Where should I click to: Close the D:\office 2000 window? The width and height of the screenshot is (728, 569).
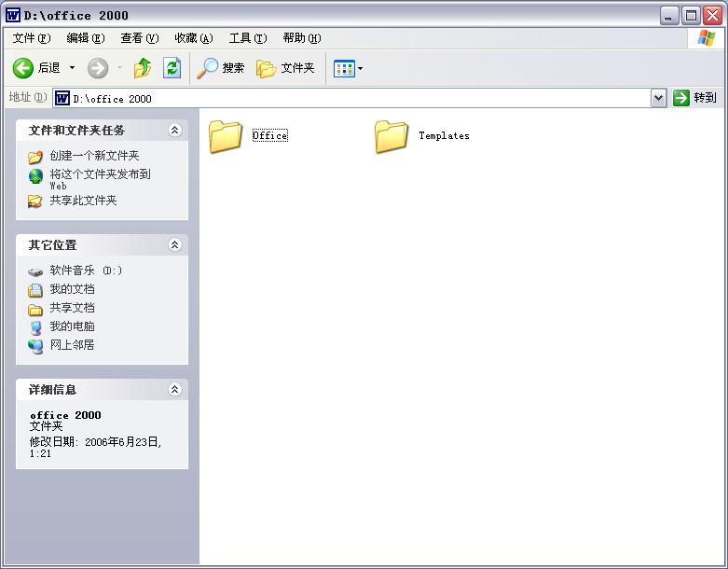coord(712,16)
